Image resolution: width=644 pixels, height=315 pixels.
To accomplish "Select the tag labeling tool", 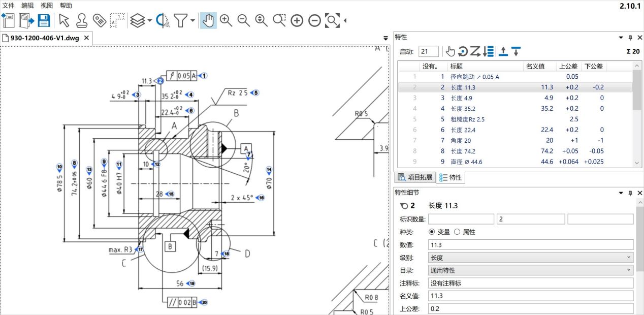I will 100,20.
